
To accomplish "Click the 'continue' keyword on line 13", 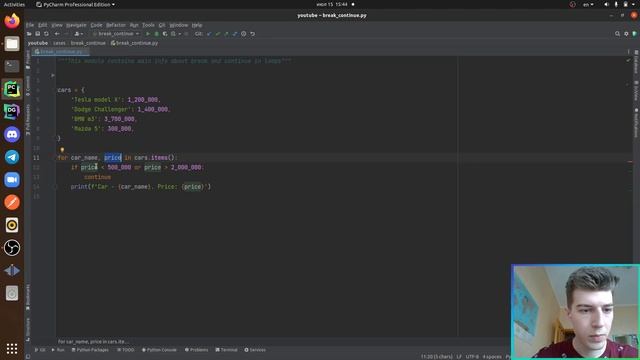I will 97,177.
